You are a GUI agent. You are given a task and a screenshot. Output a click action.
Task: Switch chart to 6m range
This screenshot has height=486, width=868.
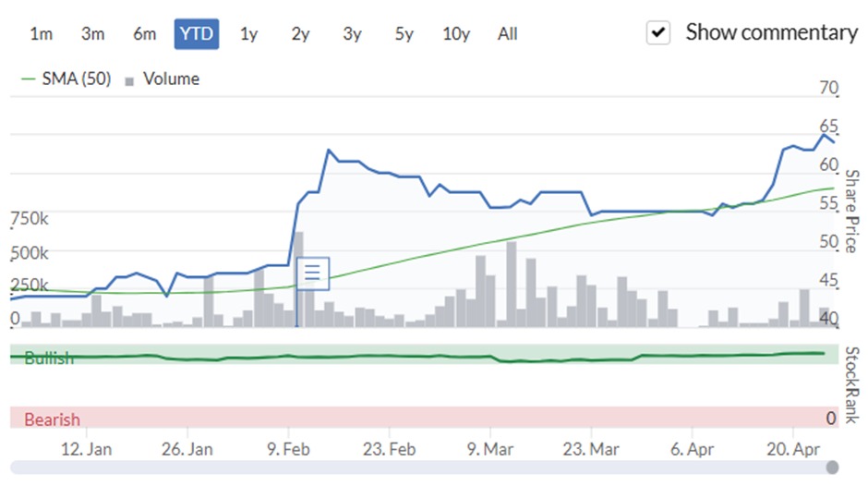[144, 34]
